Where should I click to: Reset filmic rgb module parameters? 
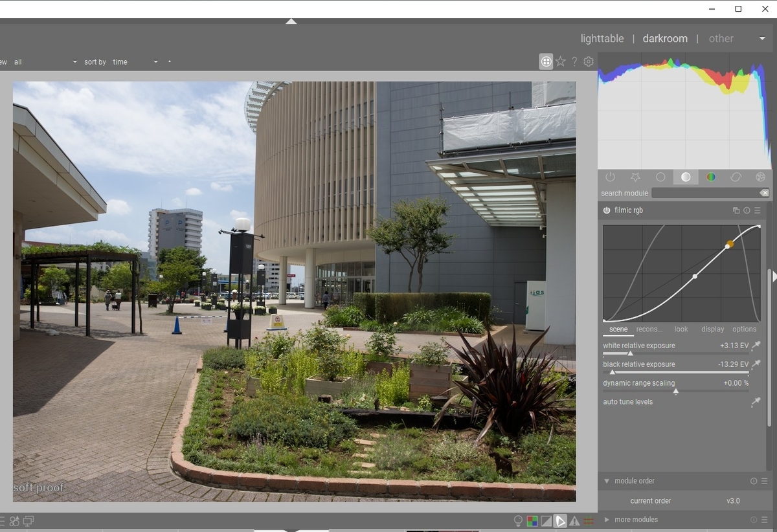(x=747, y=210)
